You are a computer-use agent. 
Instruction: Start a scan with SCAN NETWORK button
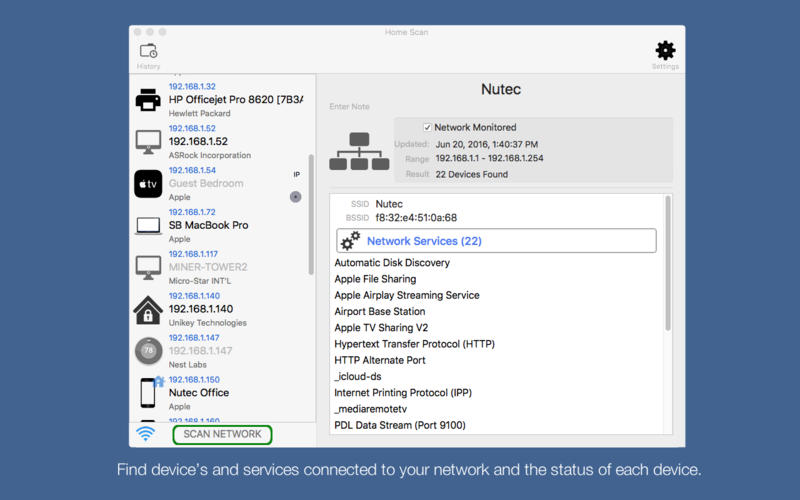(222, 434)
